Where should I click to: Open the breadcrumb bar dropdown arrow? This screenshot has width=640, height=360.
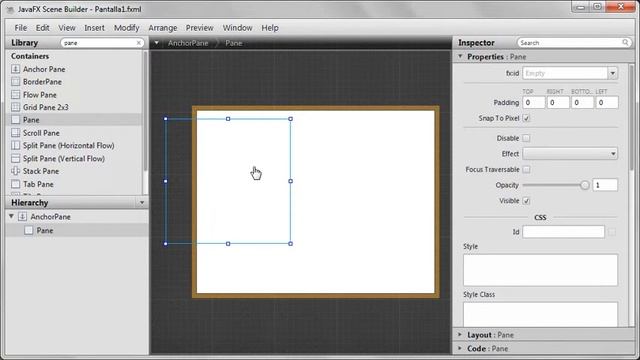pyautogui.click(x=156, y=42)
